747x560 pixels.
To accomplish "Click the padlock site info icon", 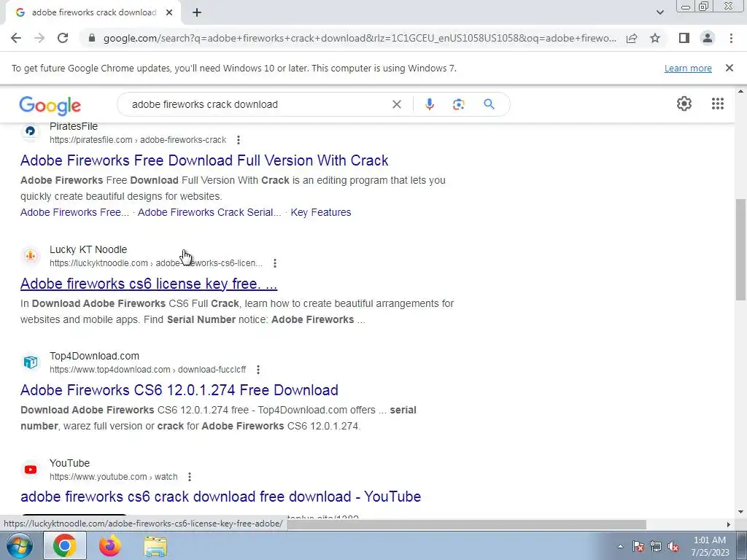I will pos(92,38).
